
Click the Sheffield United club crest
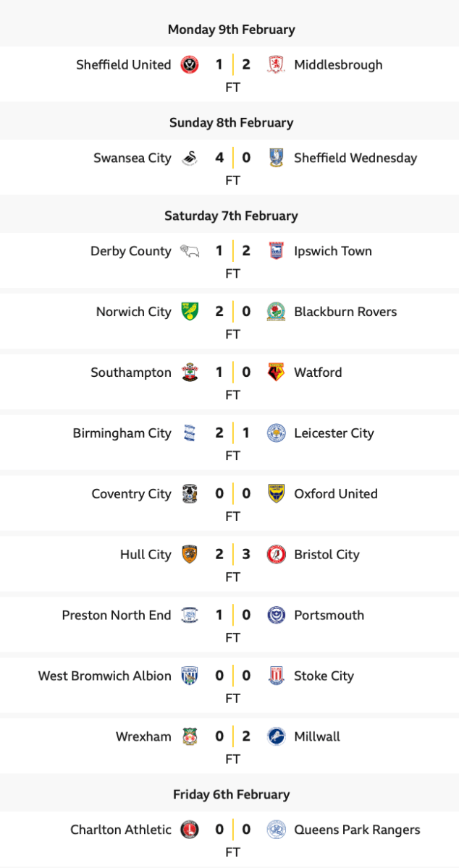[189, 64]
